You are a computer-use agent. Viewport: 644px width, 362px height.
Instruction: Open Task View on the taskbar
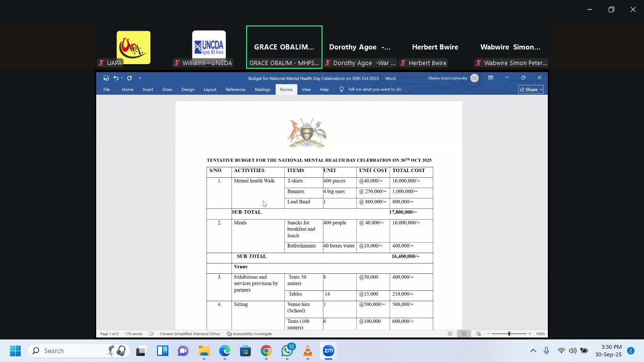click(x=140, y=351)
